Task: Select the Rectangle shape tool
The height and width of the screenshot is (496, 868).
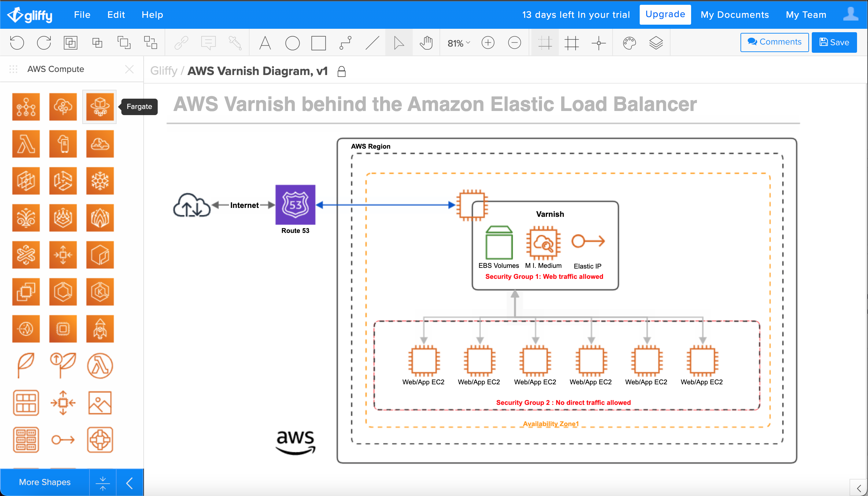Action: coord(318,43)
